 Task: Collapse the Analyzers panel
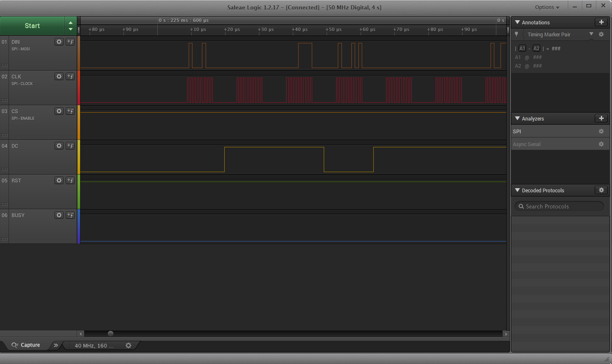[517, 118]
